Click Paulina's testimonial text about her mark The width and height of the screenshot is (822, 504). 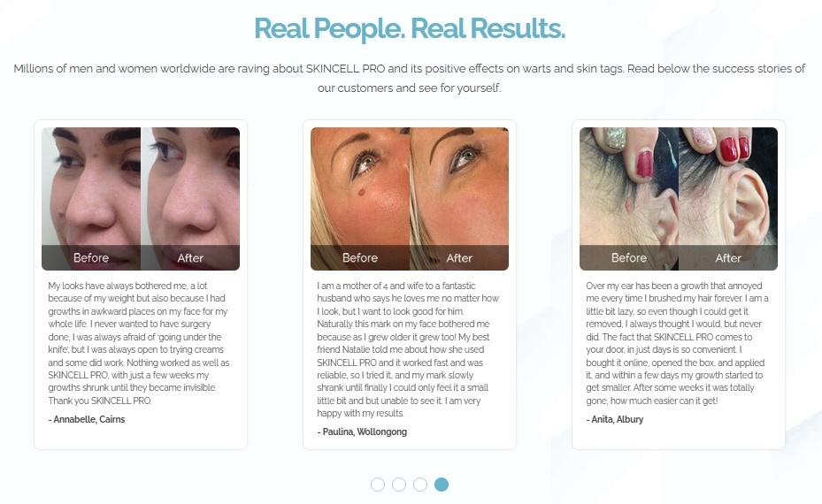408,349
